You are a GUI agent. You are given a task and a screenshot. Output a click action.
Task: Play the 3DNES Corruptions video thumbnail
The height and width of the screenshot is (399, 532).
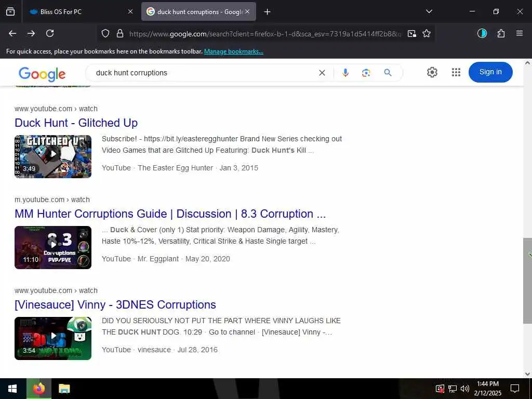point(53,338)
